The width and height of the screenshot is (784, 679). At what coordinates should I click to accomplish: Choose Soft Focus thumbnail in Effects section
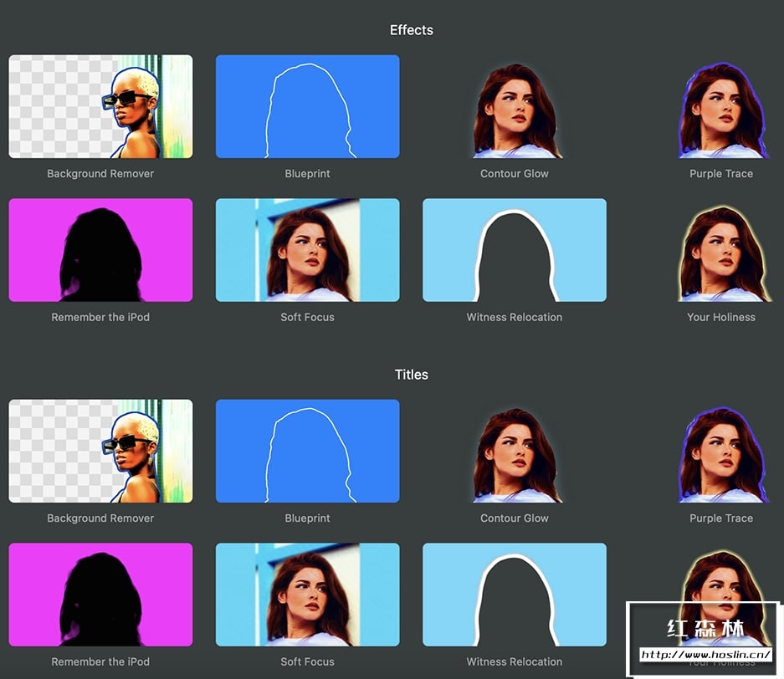308,250
